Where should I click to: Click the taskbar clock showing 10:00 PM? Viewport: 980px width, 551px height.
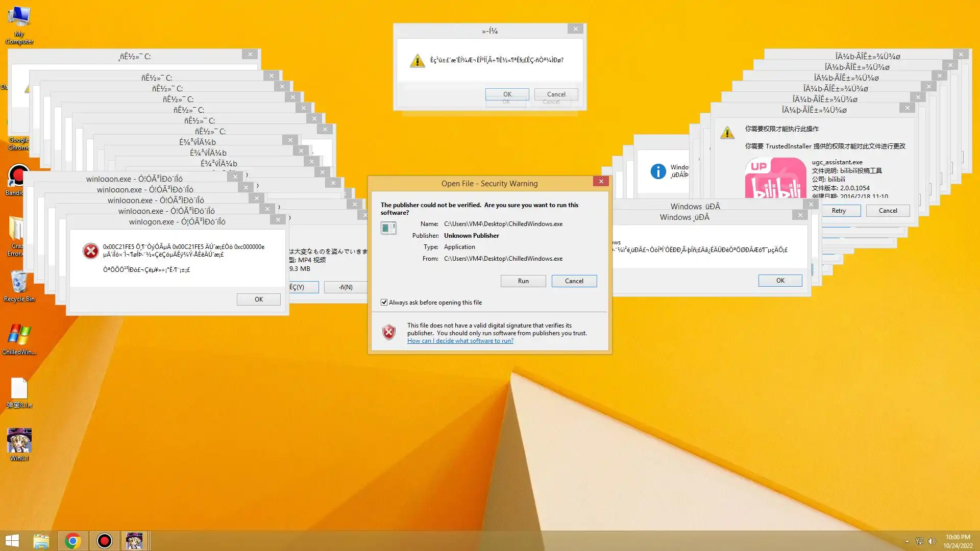(957, 541)
